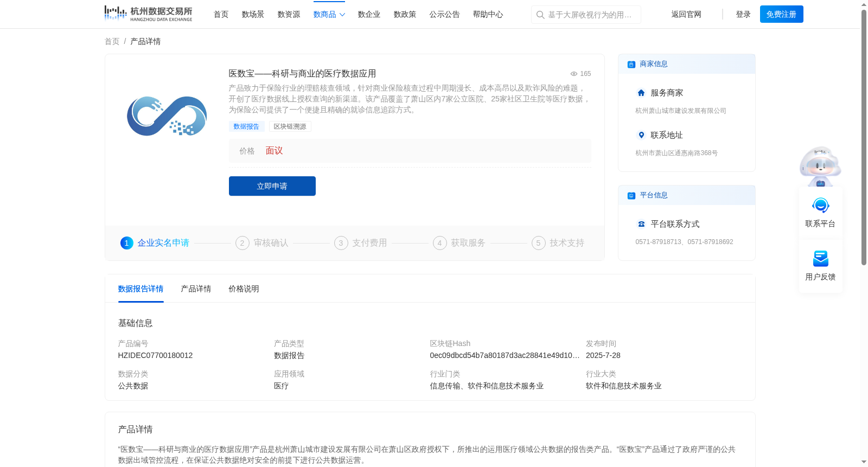Screen dimensions: 868x467
Task: Click the 数据报告 tag
Action: tap(246, 126)
